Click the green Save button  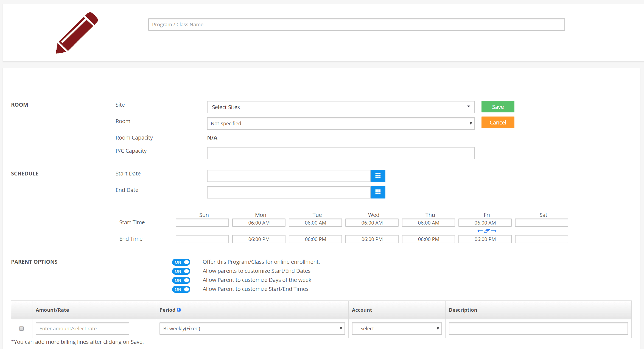498,107
